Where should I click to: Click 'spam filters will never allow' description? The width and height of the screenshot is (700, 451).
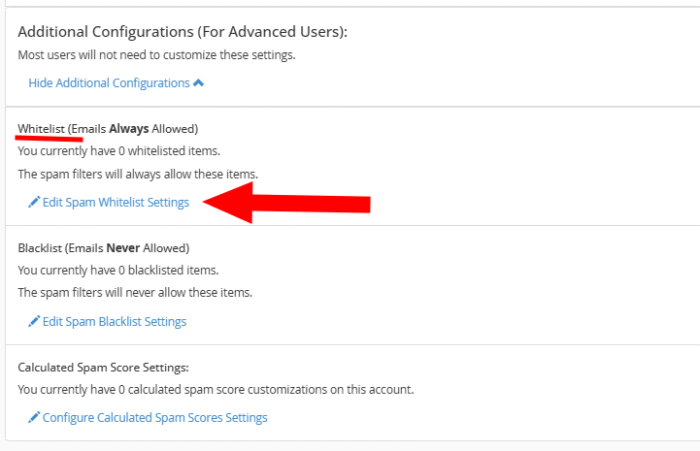click(135, 293)
